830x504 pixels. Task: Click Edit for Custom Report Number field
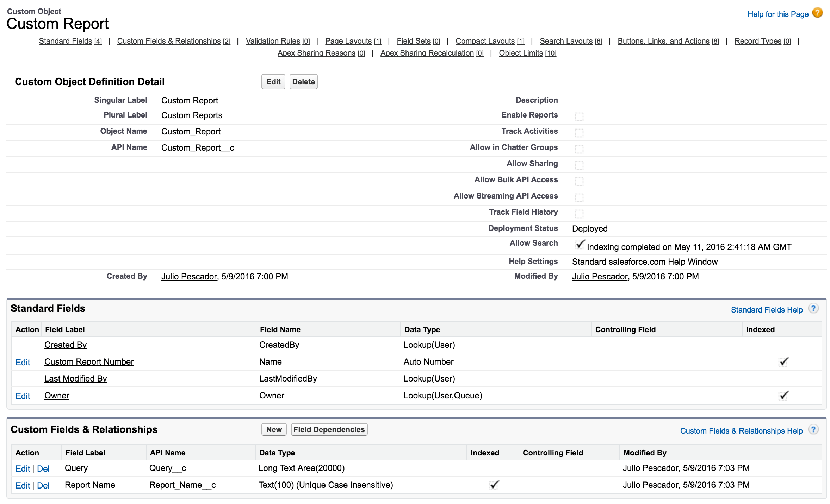[22, 361]
